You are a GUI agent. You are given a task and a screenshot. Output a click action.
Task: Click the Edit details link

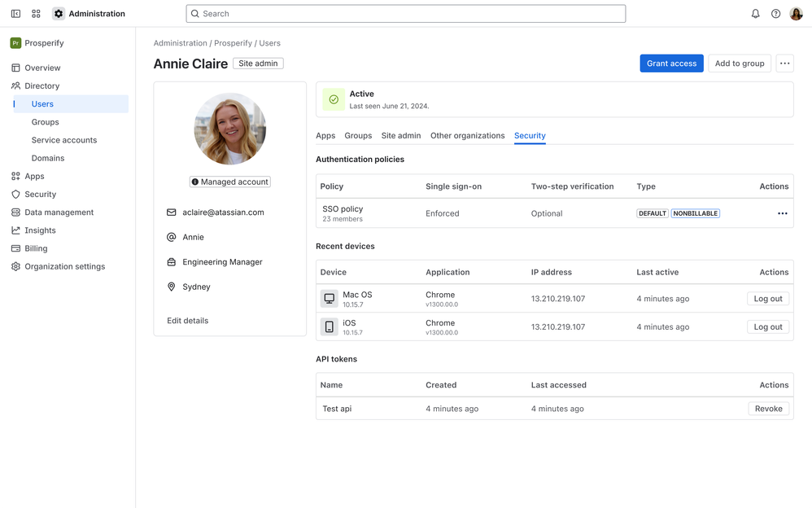[x=188, y=321]
